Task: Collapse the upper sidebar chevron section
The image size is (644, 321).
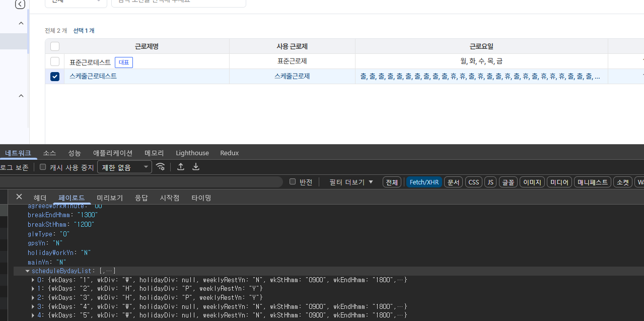Action: [21, 23]
